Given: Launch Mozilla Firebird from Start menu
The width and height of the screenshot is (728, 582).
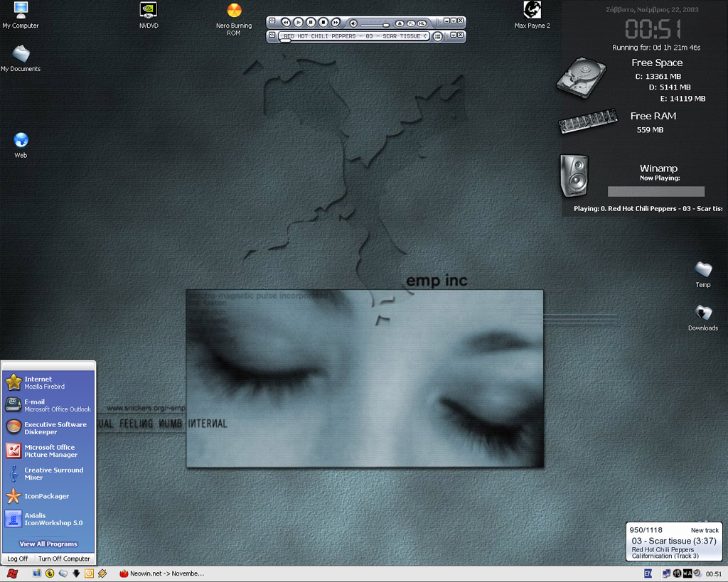Looking at the screenshot, I should (44, 382).
